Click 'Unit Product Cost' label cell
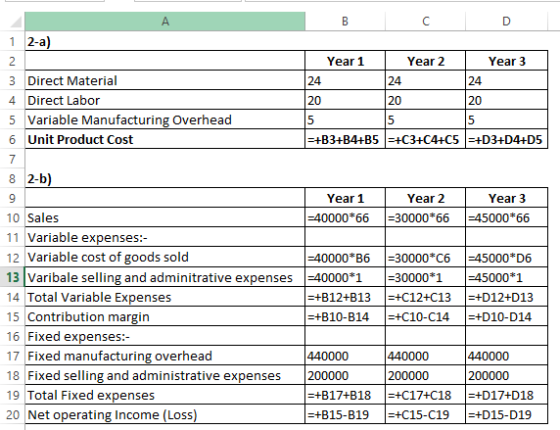The image size is (560, 430). [x=165, y=139]
